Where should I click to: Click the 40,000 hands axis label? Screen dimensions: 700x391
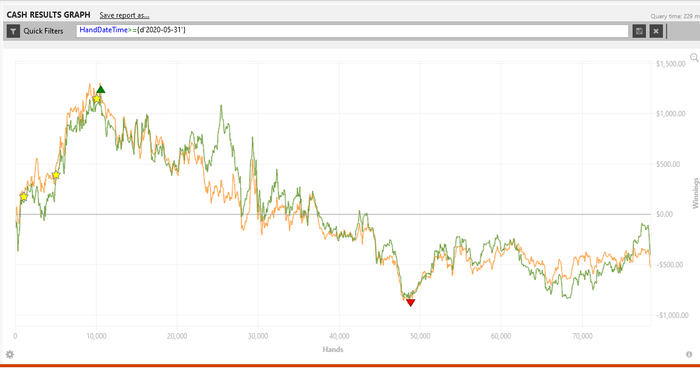[x=339, y=336]
